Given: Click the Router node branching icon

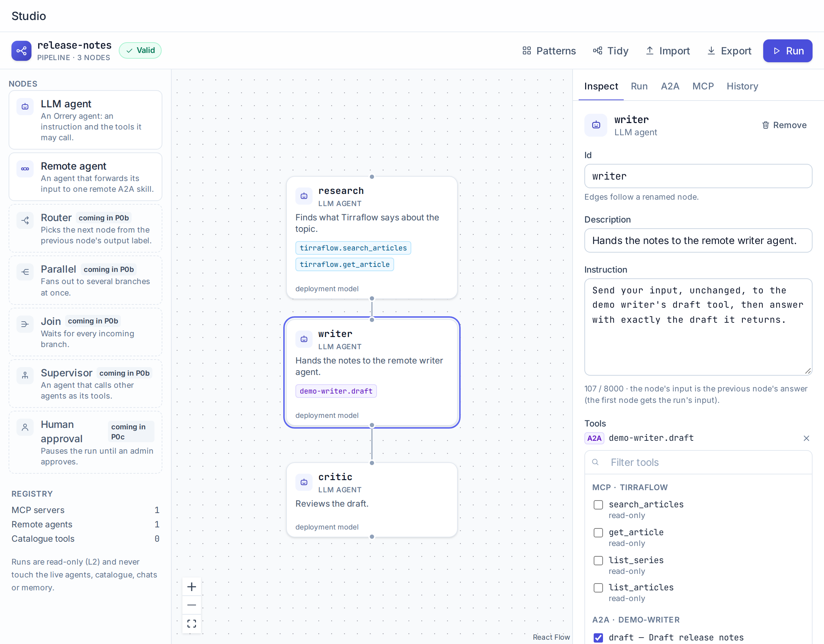Looking at the screenshot, I should pyautogui.click(x=25, y=220).
